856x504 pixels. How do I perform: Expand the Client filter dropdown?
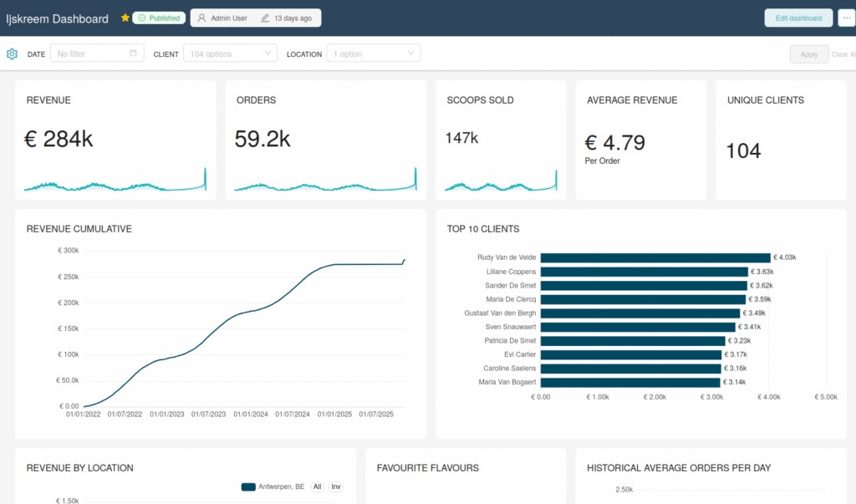coord(230,53)
